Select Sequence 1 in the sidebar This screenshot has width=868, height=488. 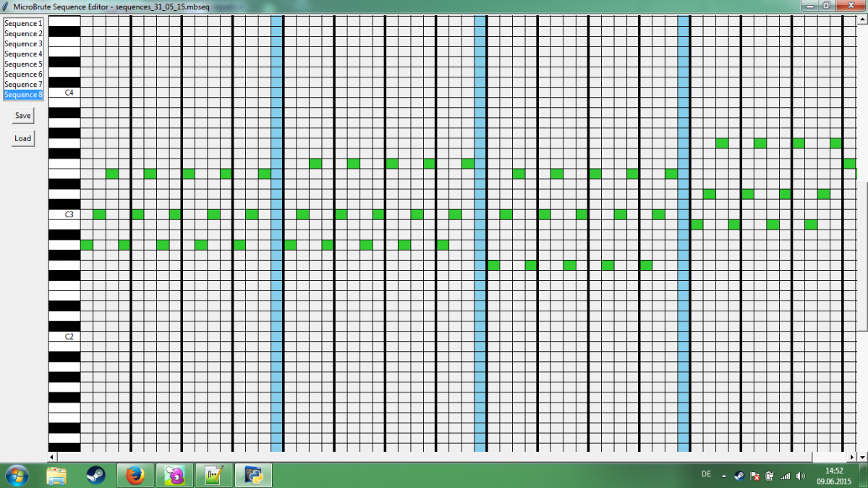(22, 22)
